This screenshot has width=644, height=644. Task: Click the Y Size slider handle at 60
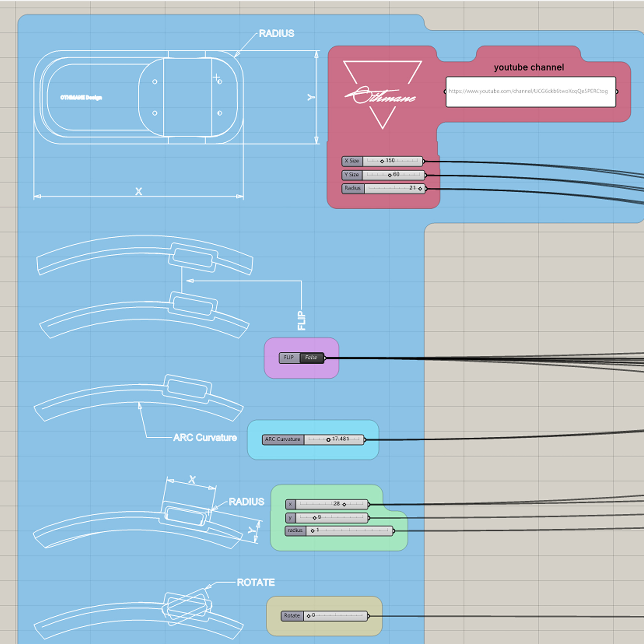click(390, 175)
